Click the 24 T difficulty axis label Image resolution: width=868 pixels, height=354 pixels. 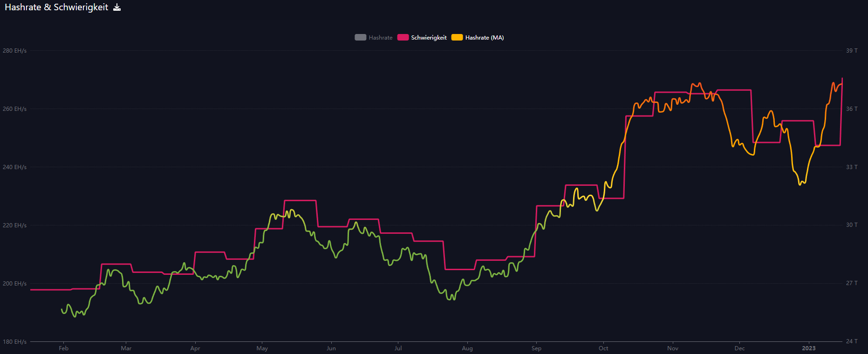(852, 341)
